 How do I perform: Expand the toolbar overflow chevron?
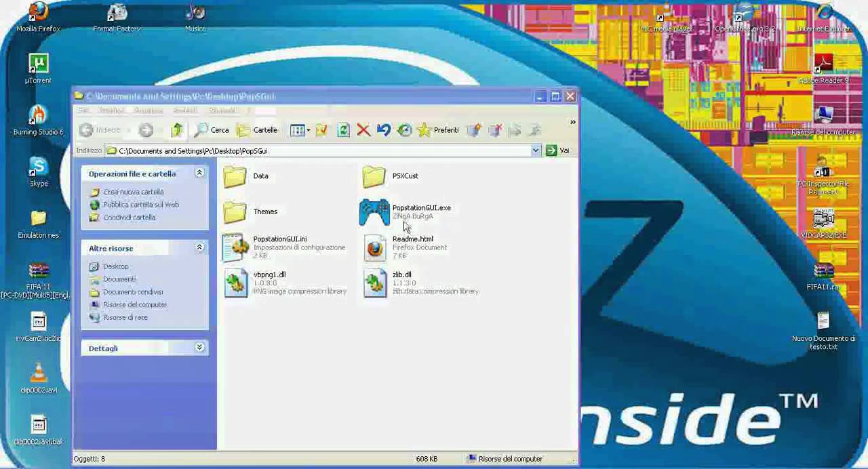coord(572,123)
